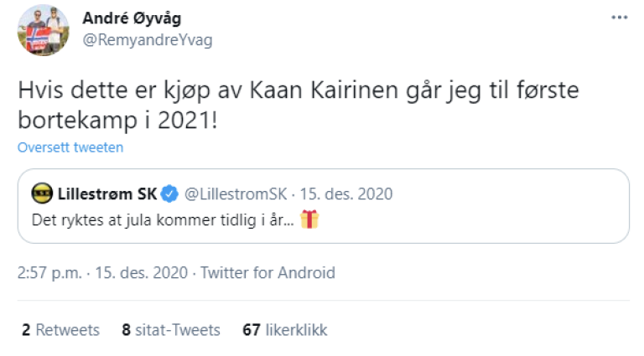Open Lillestrøm SK account name in quote
This screenshot has width=644, height=356.
pyautogui.click(x=106, y=195)
